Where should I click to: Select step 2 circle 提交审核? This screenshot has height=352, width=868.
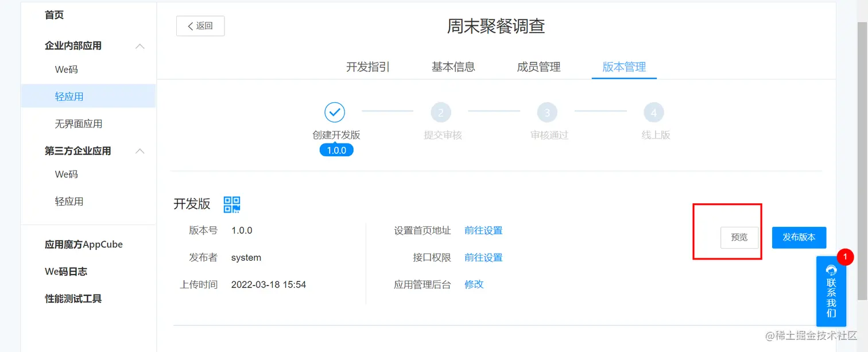coord(441,113)
